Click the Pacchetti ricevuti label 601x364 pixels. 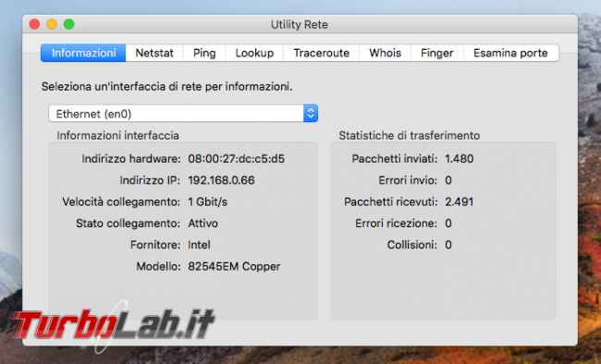(390, 201)
